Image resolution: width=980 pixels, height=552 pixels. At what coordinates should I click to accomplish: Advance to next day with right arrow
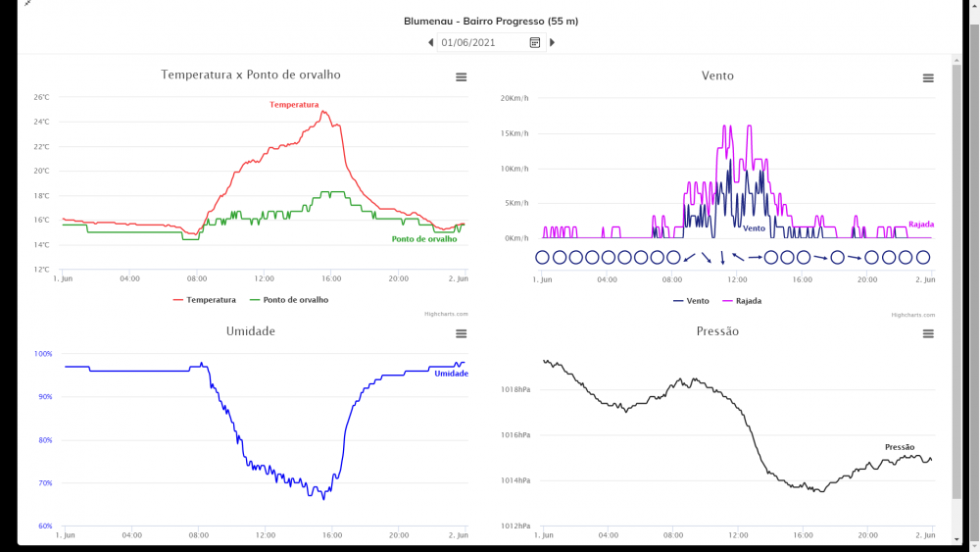point(552,42)
